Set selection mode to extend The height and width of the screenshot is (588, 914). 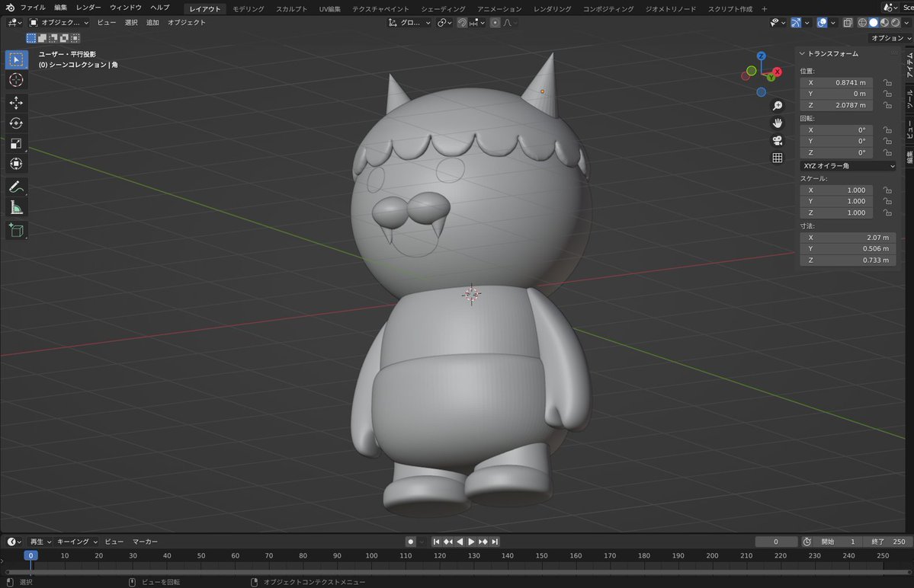pos(43,38)
